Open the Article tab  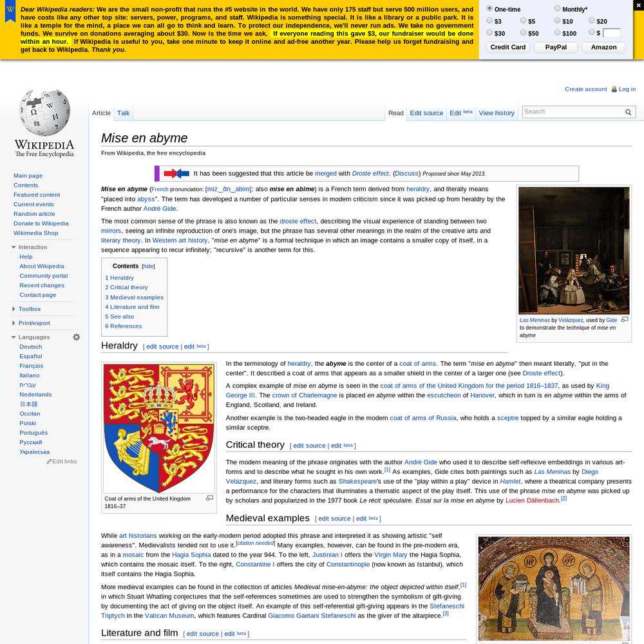[x=101, y=113]
